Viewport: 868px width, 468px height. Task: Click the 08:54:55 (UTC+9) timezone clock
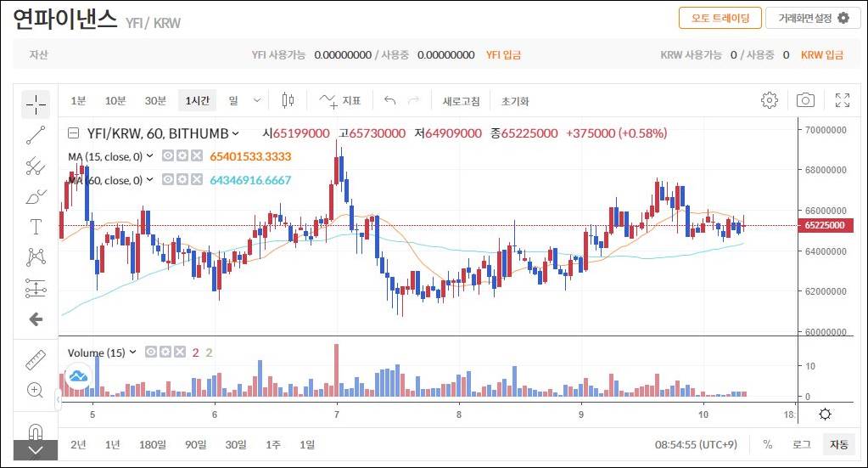pos(696,444)
